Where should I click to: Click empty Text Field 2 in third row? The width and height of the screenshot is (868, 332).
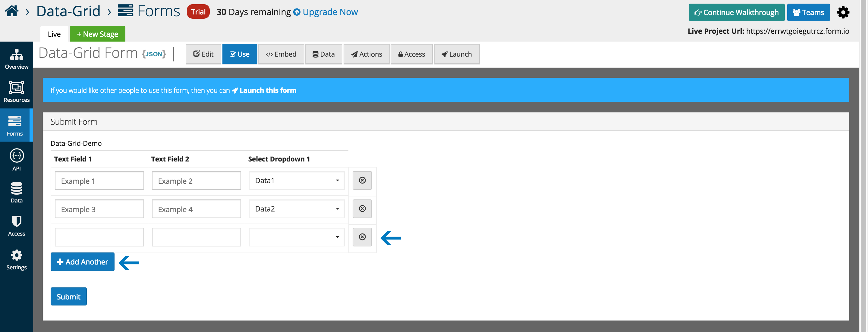click(x=197, y=237)
